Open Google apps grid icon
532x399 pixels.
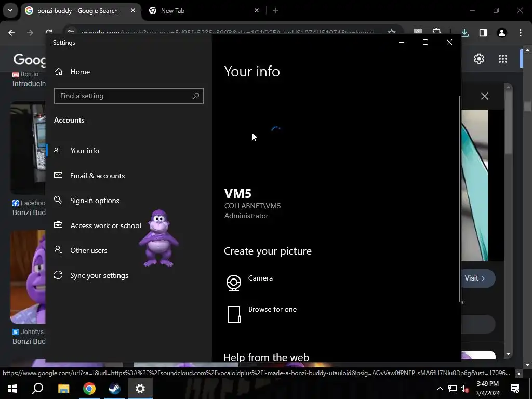pyautogui.click(x=503, y=59)
